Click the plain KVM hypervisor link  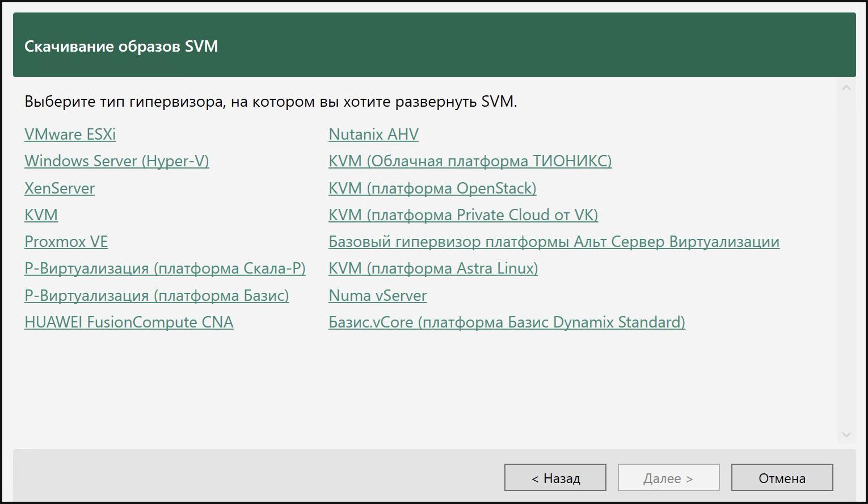(41, 215)
